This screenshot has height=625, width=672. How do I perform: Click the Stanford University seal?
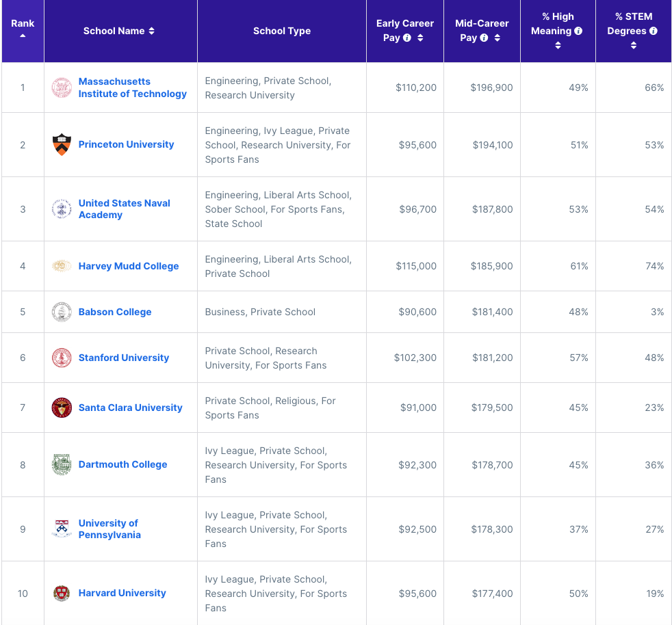[62, 358]
